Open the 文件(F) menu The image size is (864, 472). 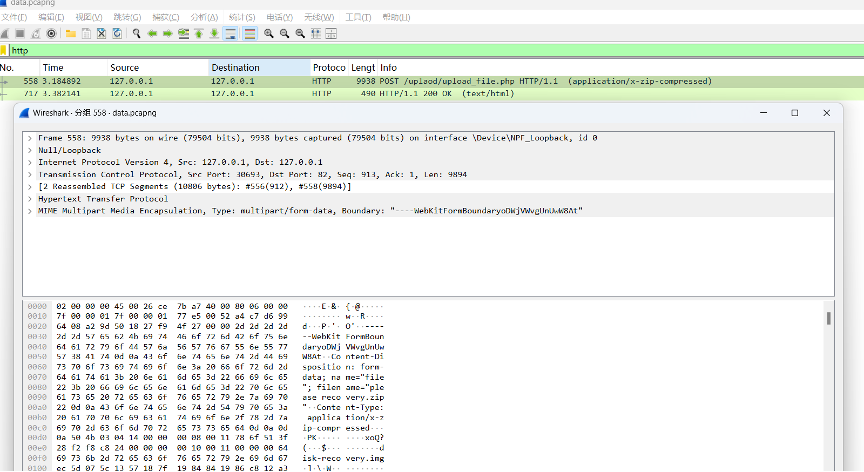(x=14, y=17)
